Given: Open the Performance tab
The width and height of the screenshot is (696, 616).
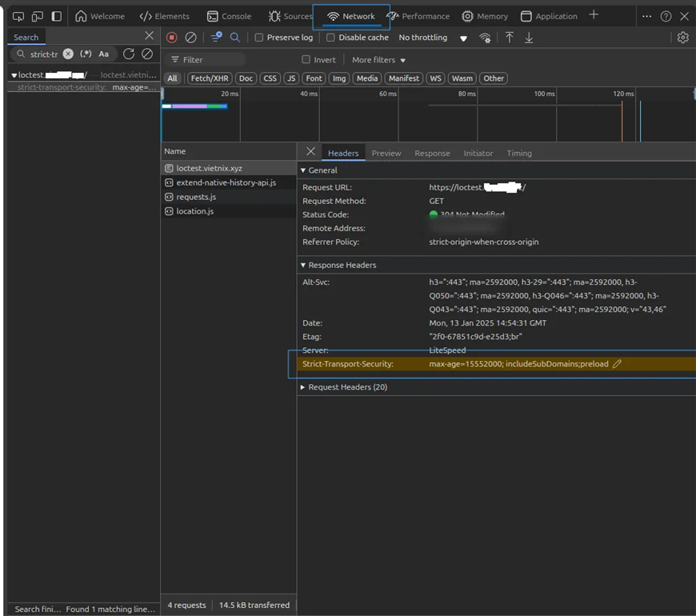Looking at the screenshot, I should (418, 17).
